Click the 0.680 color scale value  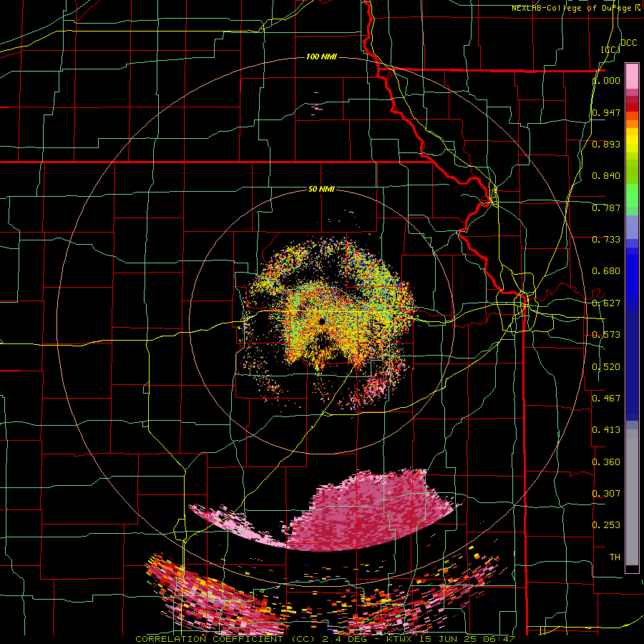pos(606,271)
